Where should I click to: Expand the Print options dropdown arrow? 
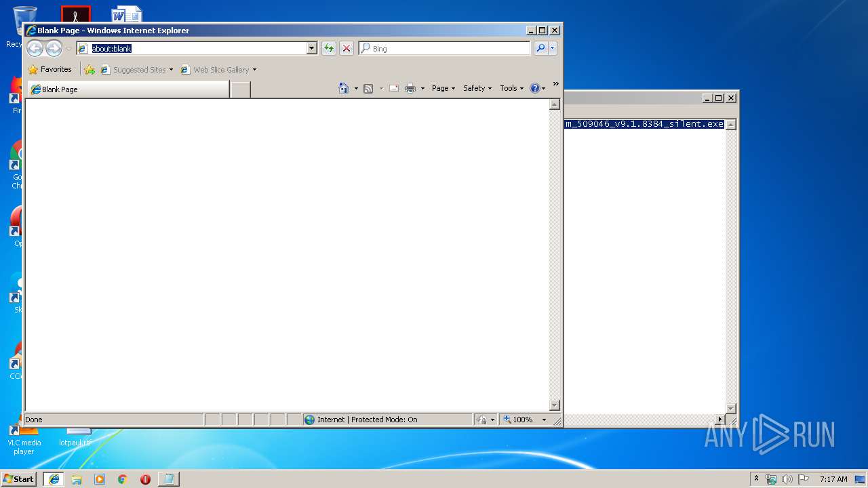tap(422, 88)
